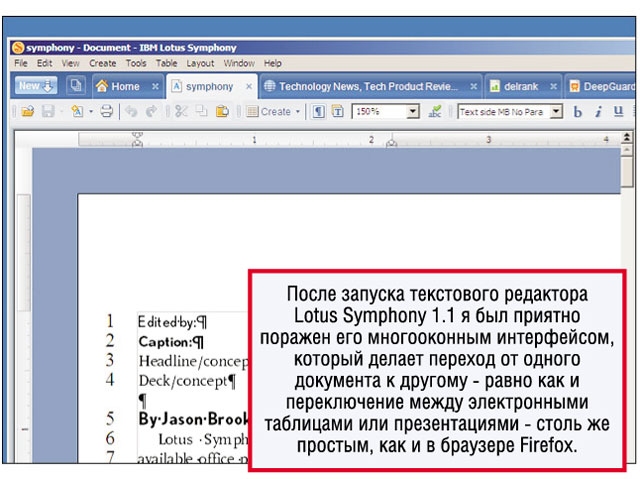The width and height of the screenshot is (640, 479).
Task: Click the 'Deck/concept' line
Action: pyautogui.click(x=187, y=381)
